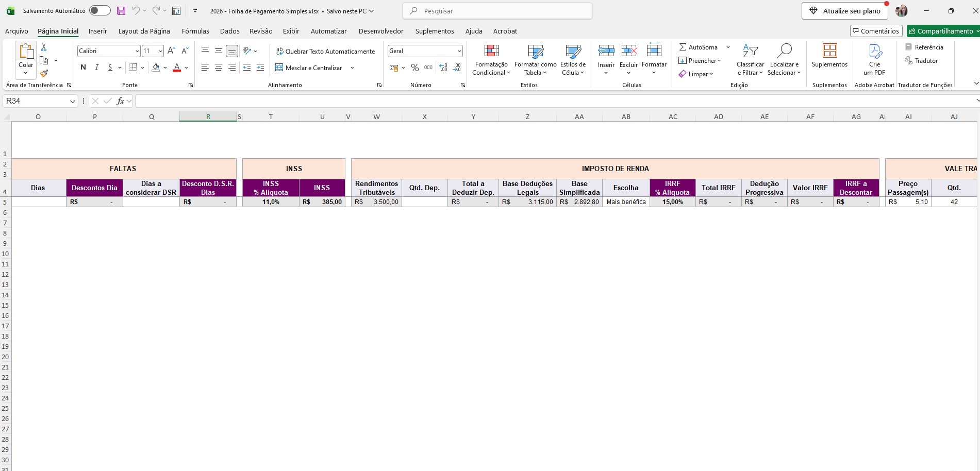This screenshot has height=471, width=980.
Task: Click Localizar e Selecionar magnifier icon
Action: (784, 51)
